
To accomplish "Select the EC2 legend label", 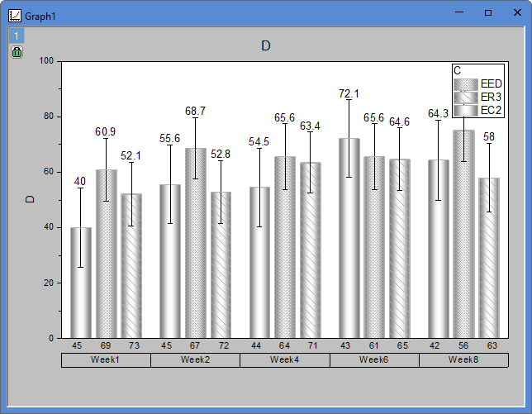I will click(491, 110).
